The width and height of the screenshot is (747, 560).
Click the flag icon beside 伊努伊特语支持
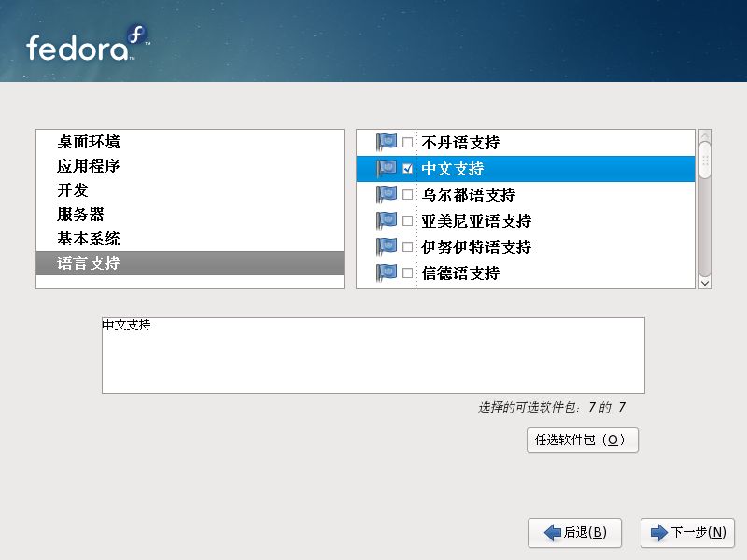pos(387,246)
